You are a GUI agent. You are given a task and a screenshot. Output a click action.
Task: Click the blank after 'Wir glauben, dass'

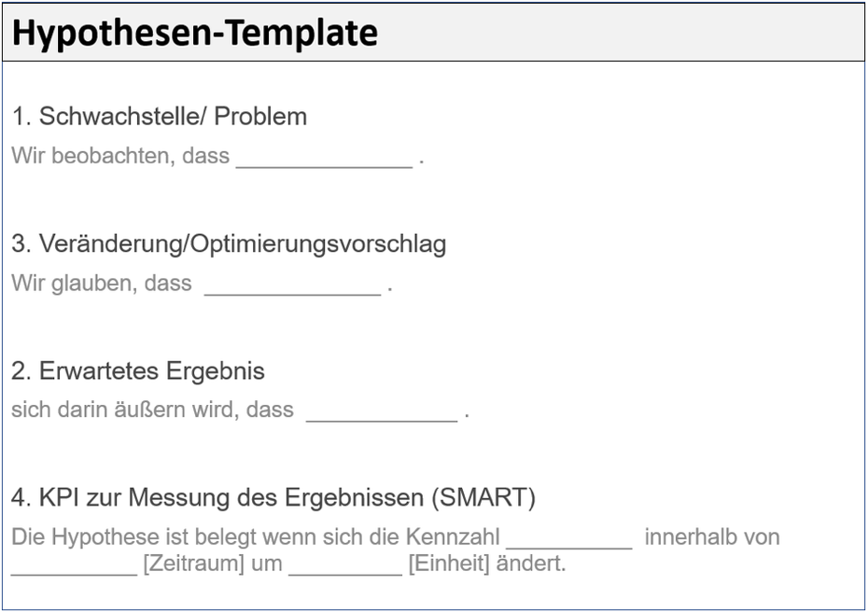[x=293, y=286]
